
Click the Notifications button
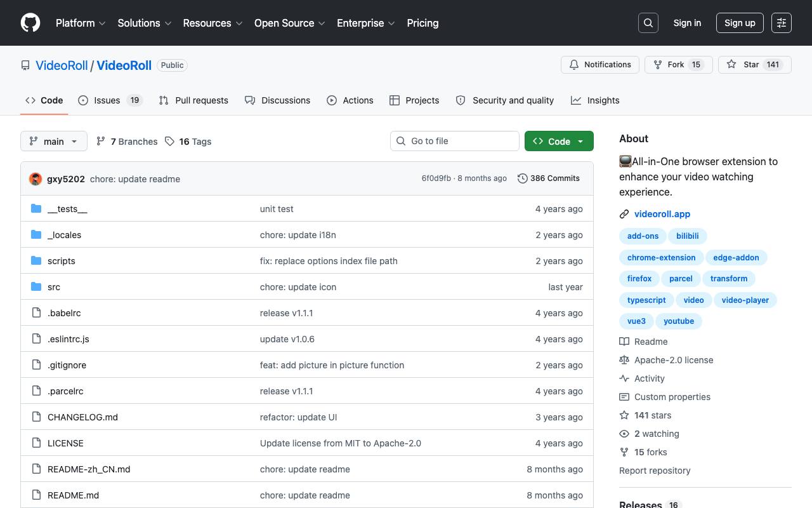point(600,65)
